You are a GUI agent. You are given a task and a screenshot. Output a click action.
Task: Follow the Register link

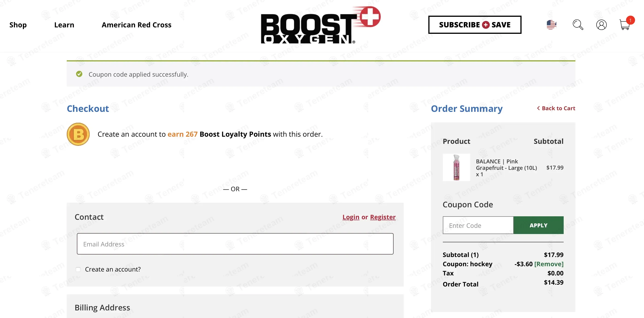[x=383, y=217]
